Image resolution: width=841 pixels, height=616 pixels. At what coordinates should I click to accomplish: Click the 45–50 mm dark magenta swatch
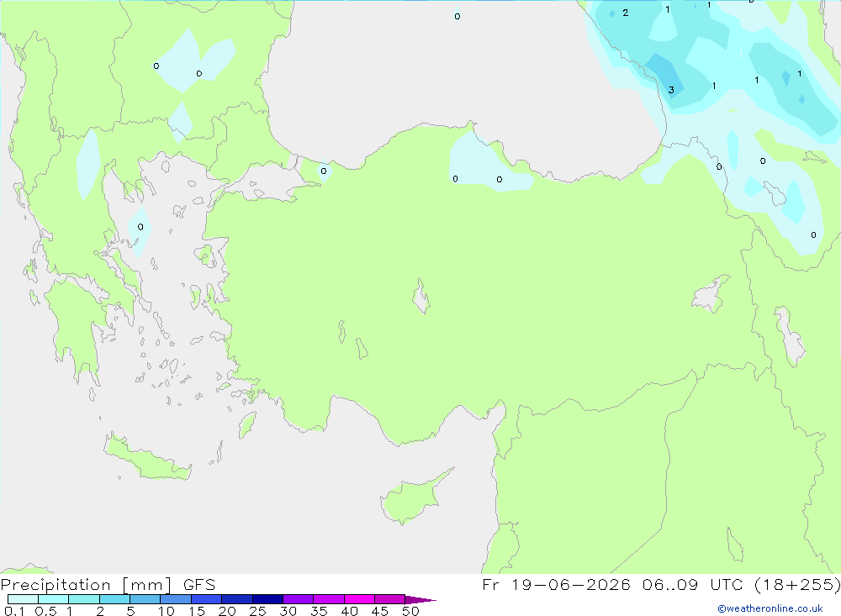tap(389, 599)
